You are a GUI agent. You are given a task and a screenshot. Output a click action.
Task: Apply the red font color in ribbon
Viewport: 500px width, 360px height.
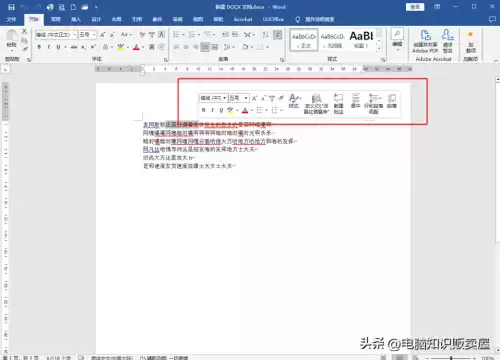coord(136,47)
